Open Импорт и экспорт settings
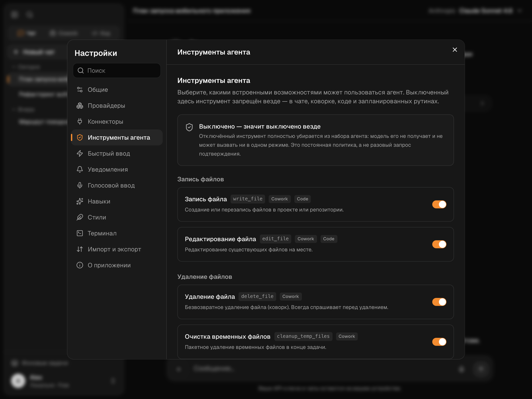 coord(117,249)
